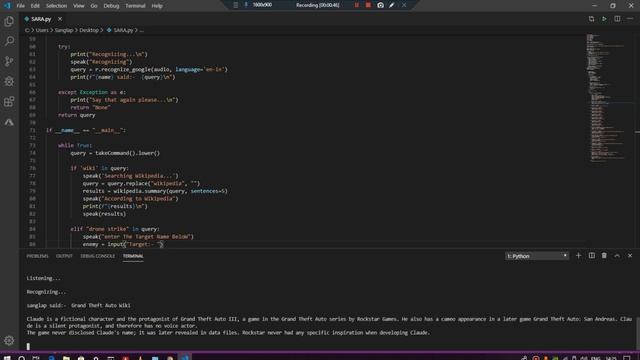Screen dimensions: 640x360
Task: Close the recording toolbar
Action: (404, 5)
